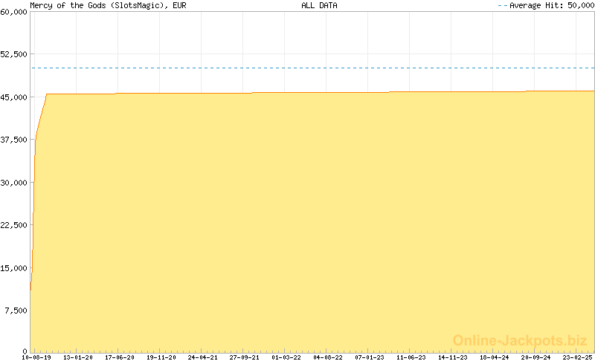Click the 23-02-25 final date label

(578, 357)
